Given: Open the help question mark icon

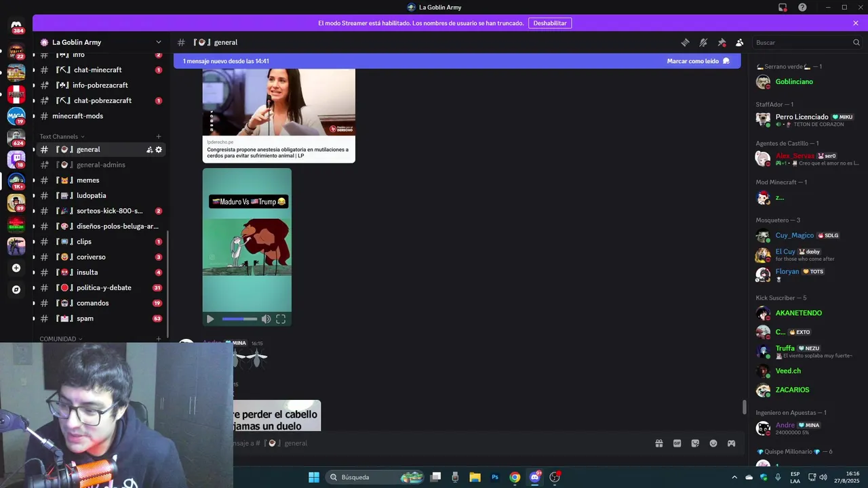Looking at the screenshot, I should 802,7.
